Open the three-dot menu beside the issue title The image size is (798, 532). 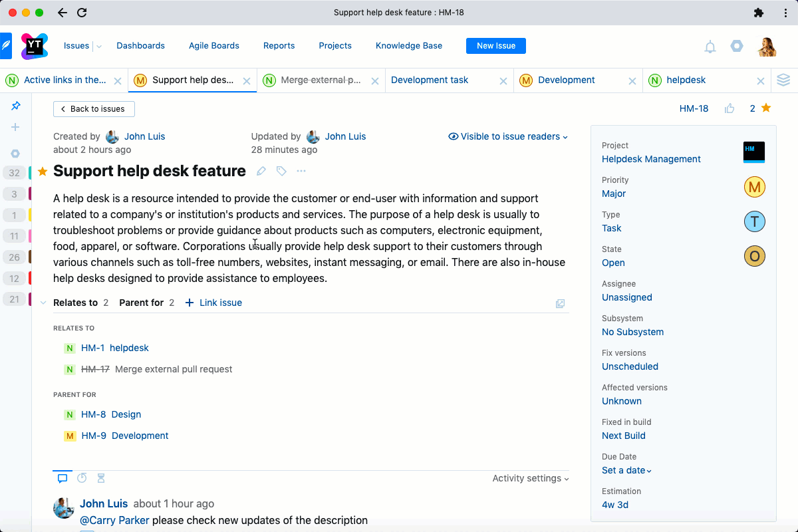pos(301,171)
